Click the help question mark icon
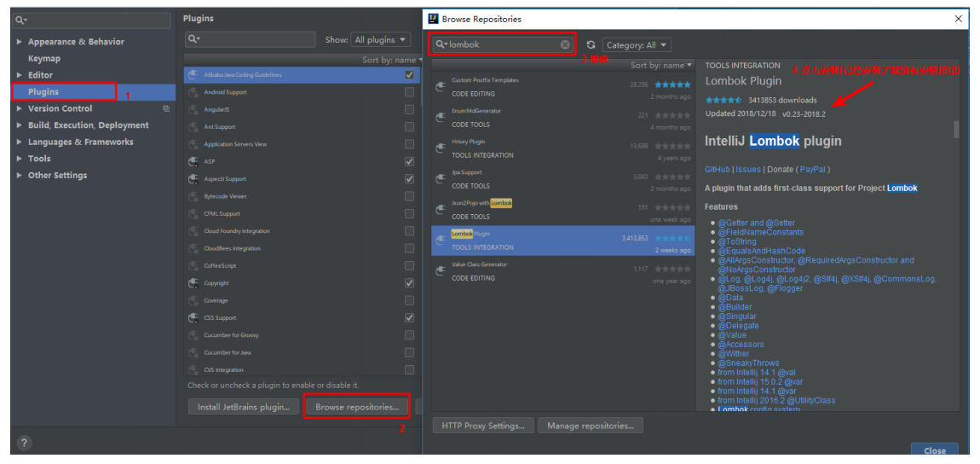This screenshot has height=464, width=980. [23, 443]
